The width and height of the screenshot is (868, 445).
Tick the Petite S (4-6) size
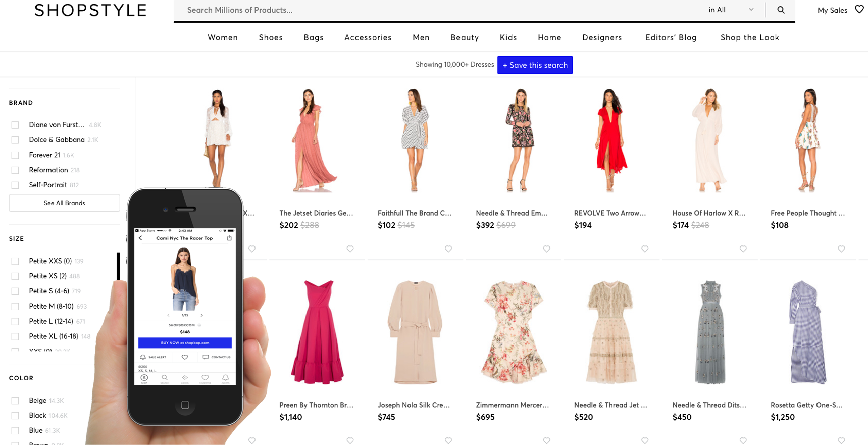[15, 291]
